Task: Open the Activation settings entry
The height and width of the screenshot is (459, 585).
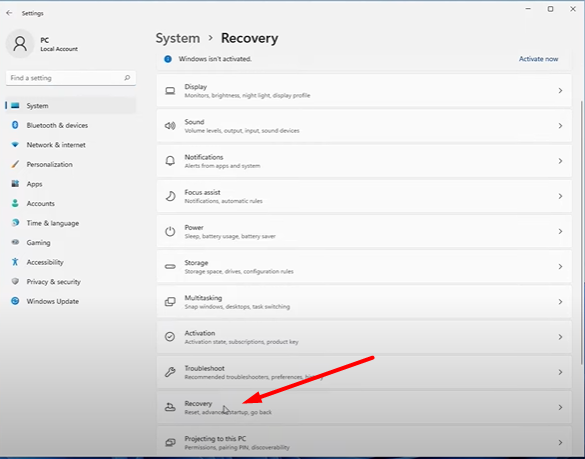Action: click(364, 337)
